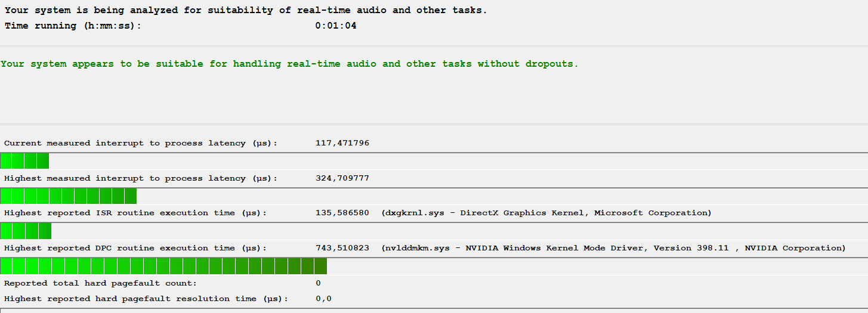This screenshot has height=313, width=868.
Task: Click the hard pagefault resolution time value 0,0
Action: point(323,299)
